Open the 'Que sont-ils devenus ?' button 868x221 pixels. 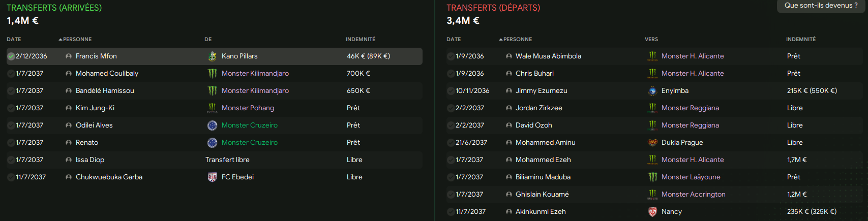click(821, 6)
